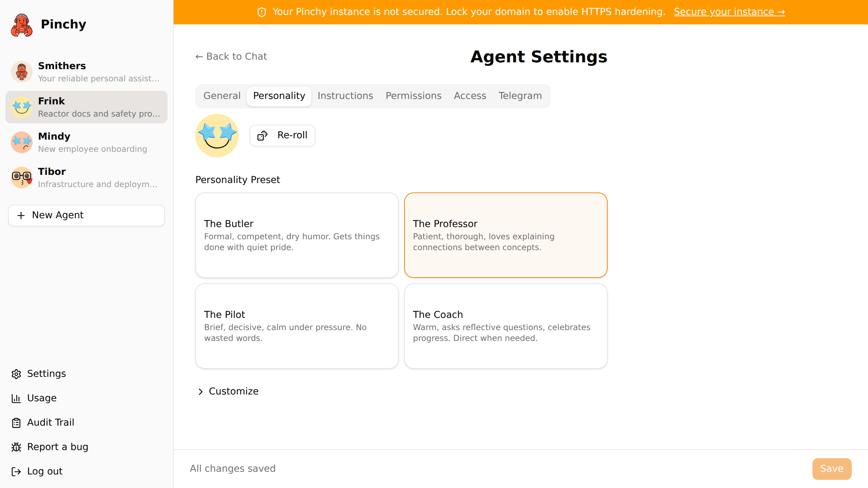Image resolution: width=868 pixels, height=488 pixels.
Task: Switch to the General tab
Action: tap(222, 96)
